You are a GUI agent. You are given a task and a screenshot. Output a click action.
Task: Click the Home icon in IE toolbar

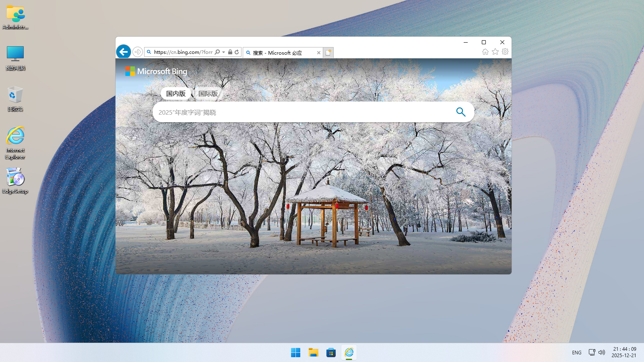coord(485,51)
